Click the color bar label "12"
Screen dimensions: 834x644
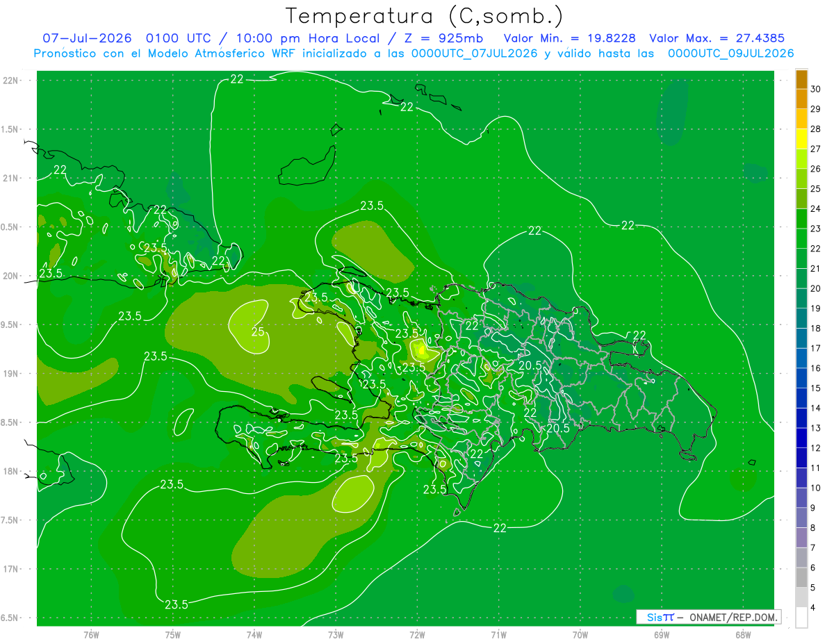(x=816, y=448)
